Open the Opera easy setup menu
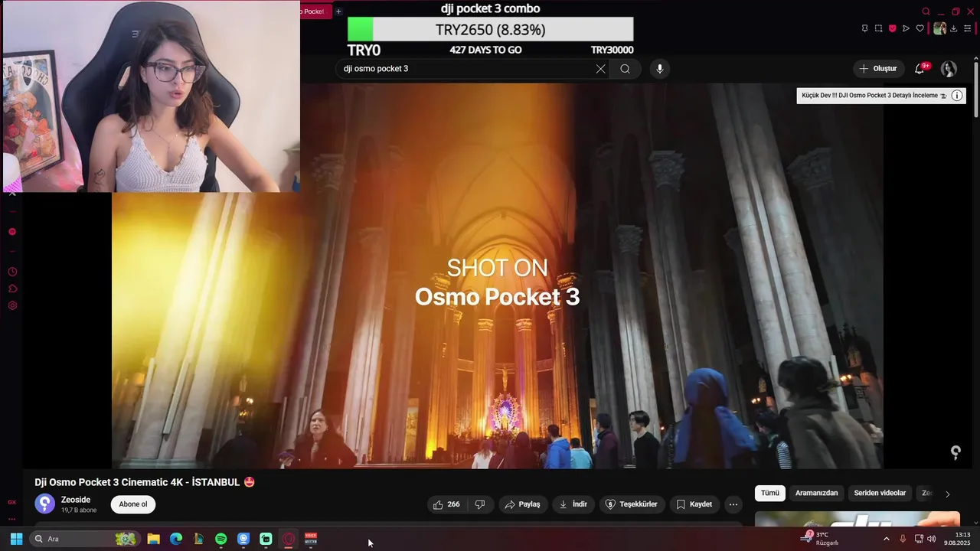 [968, 28]
